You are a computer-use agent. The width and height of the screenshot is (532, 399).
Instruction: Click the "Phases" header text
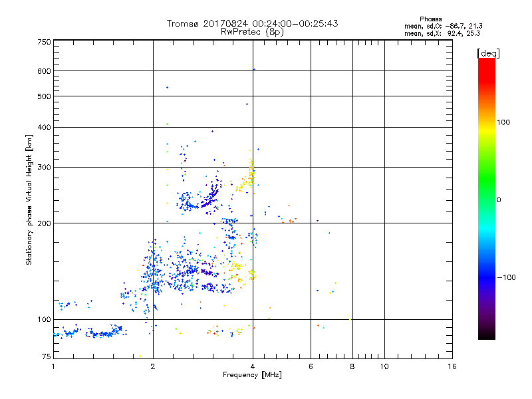click(x=430, y=19)
